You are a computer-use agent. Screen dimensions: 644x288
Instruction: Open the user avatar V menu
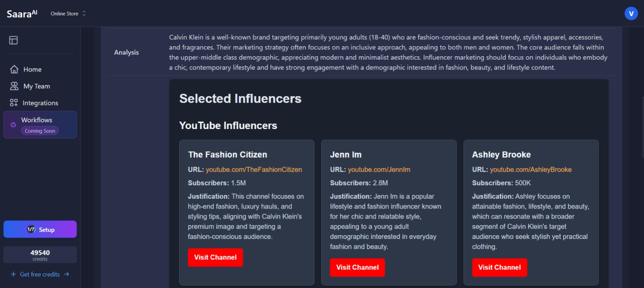click(631, 13)
